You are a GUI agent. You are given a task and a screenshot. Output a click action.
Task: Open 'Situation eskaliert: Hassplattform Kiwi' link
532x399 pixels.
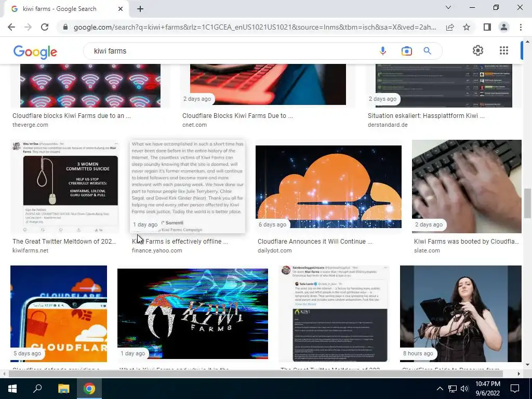tap(426, 116)
